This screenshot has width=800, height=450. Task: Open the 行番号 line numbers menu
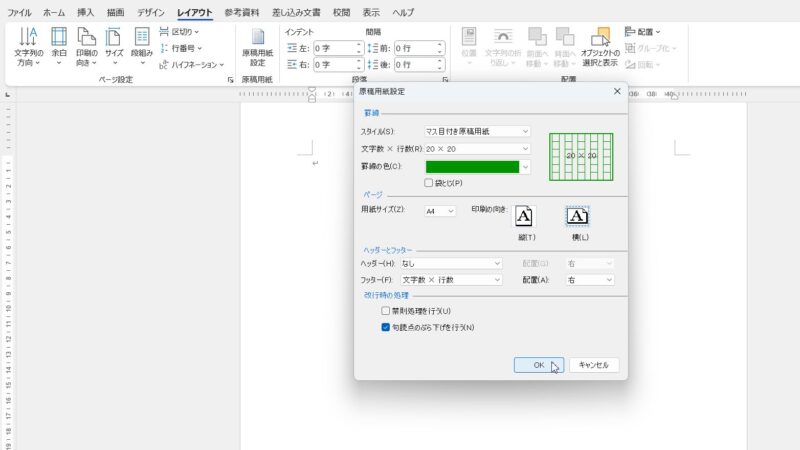click(x=181, y=48)
